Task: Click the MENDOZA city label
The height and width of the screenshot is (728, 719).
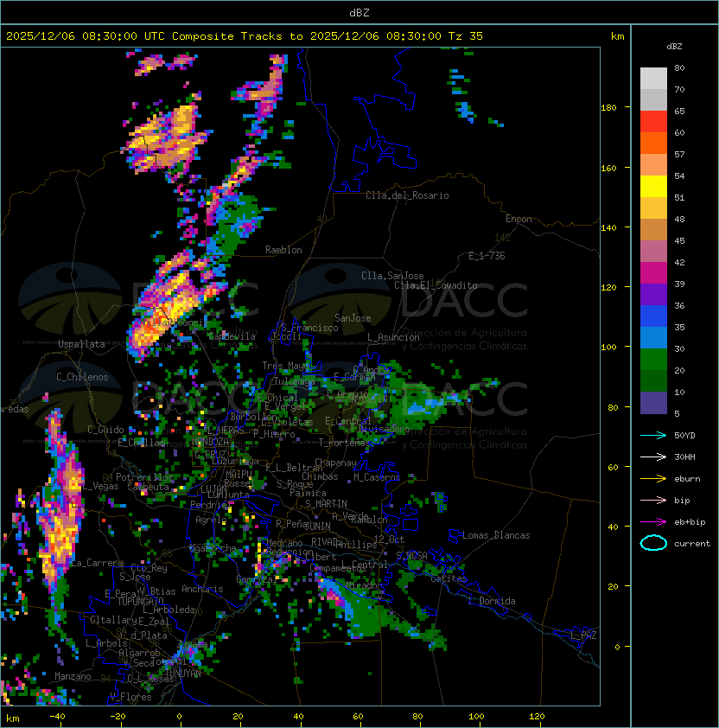Action: (210, 441)
